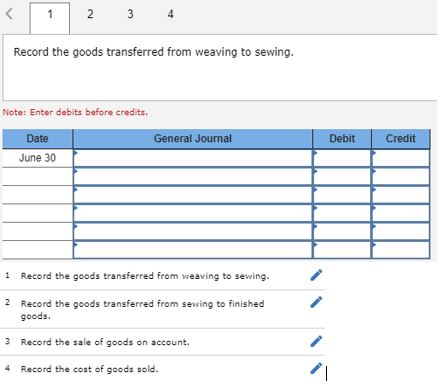Click the General Journal column header
Viewport: 437px width, 386px height.
pyautogui.click(x=193, y=139)
